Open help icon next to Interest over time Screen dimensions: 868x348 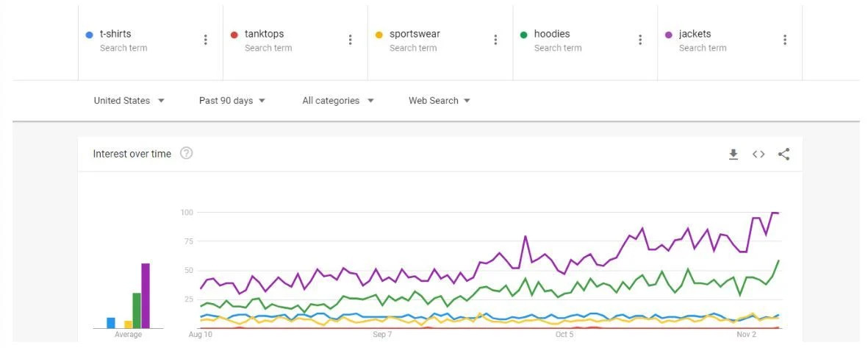(187, 154)
